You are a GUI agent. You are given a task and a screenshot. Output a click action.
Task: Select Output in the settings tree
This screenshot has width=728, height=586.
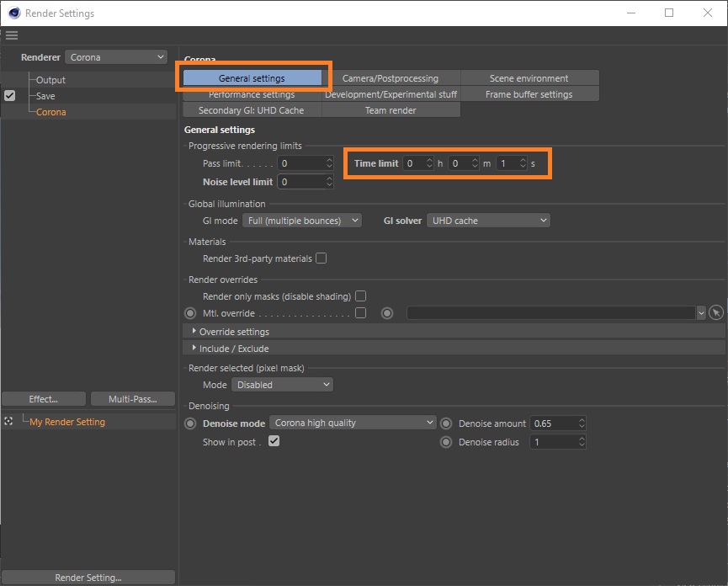coord(50,80)
